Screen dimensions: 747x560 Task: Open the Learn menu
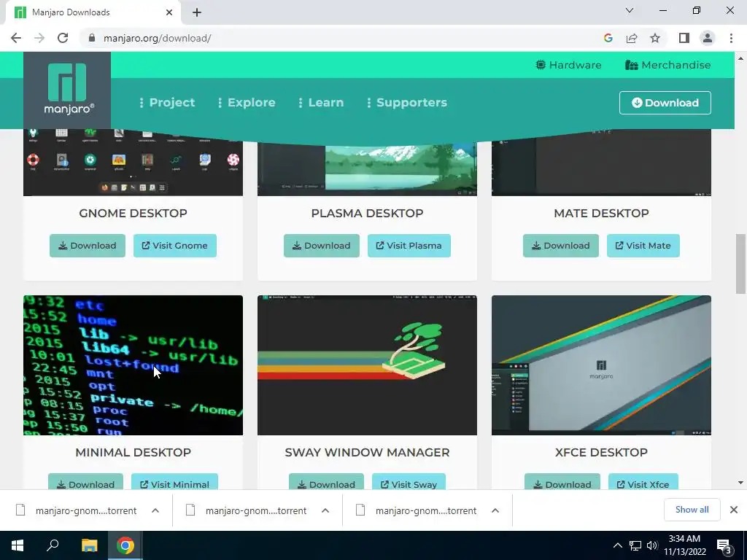click(321, 102)
